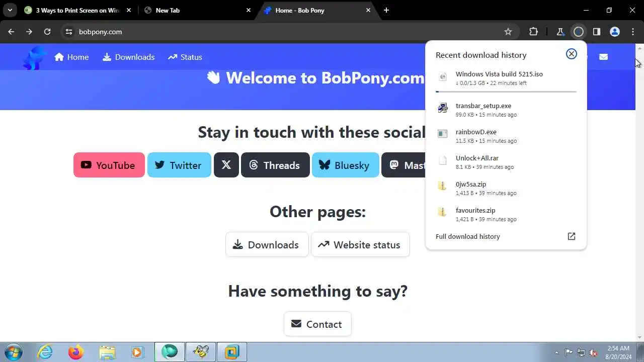Click the page scrollbar down arrow
644x362 pixels.
[639, 337]
